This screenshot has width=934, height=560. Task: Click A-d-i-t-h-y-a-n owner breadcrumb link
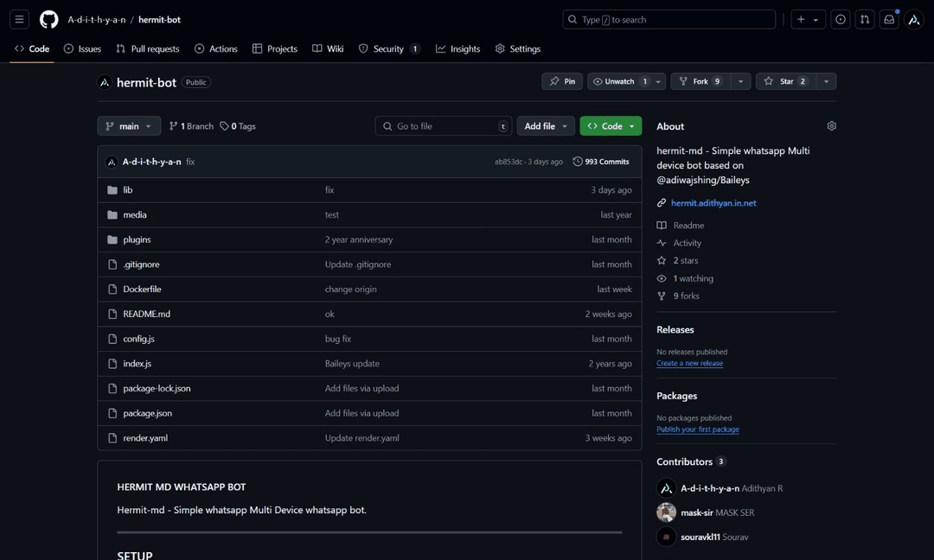[x=97, y=20]
